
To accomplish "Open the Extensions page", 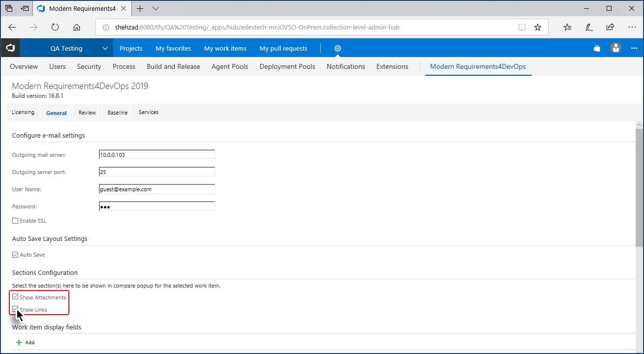I will (392, 66).
